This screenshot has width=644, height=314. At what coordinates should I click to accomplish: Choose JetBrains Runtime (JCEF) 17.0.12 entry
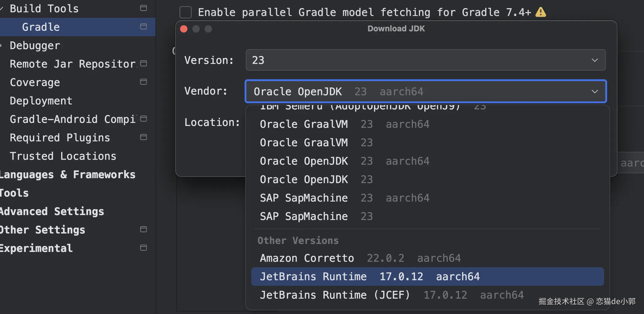[x=391, y=295]
